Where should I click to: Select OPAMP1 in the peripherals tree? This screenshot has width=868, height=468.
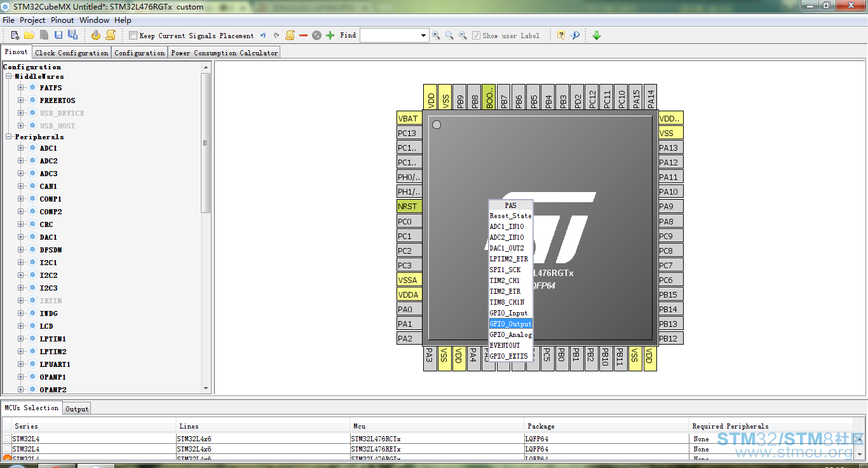[x=53, y=377]
